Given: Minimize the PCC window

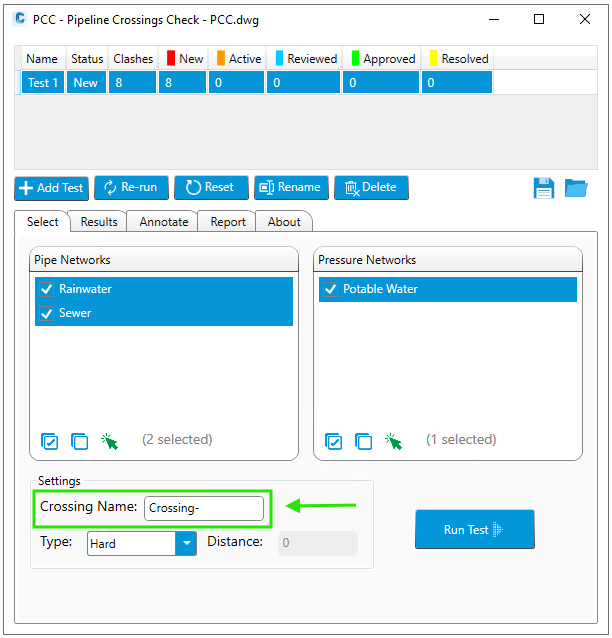Looking at the screenshot, I should (x=494, y=19).
